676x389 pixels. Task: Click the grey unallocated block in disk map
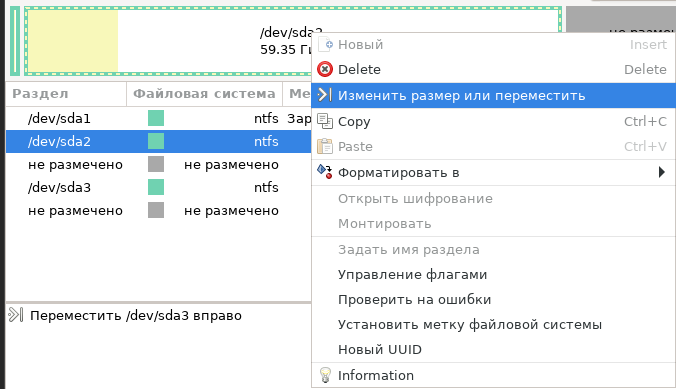click(620, 19)
